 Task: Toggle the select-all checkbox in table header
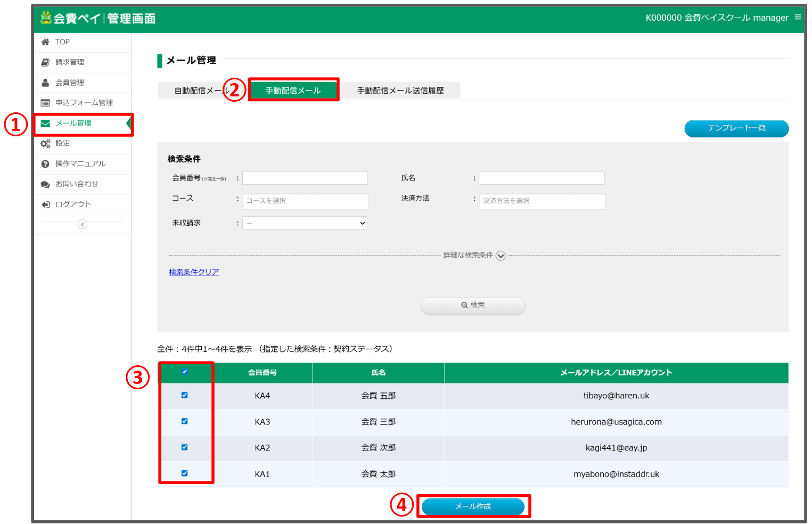pos(184,372)
